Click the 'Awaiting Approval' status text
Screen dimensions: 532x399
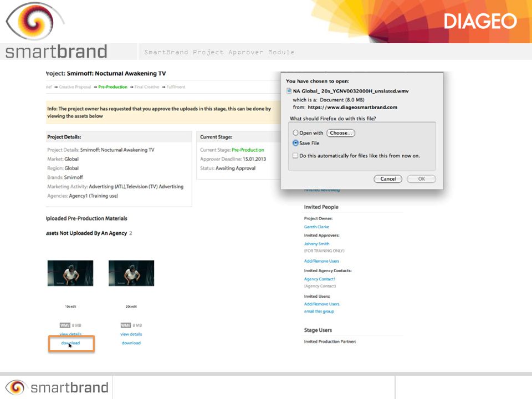tap(236, 168)
